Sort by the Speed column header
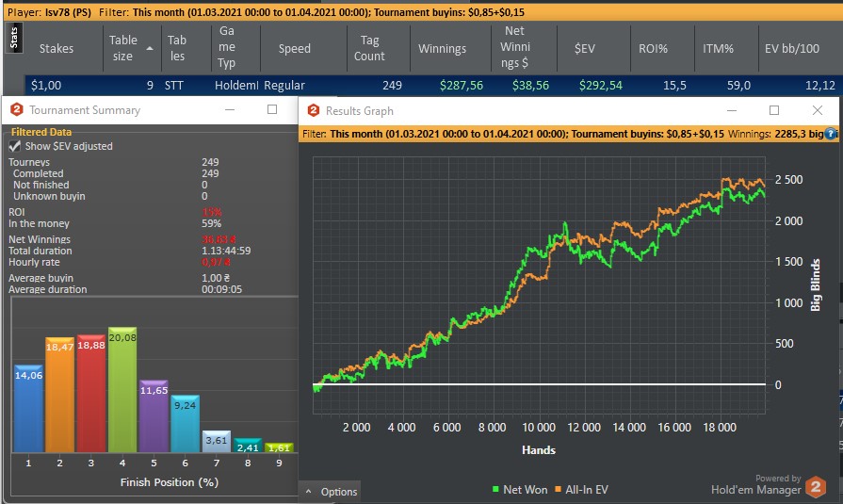 (294, 48)
